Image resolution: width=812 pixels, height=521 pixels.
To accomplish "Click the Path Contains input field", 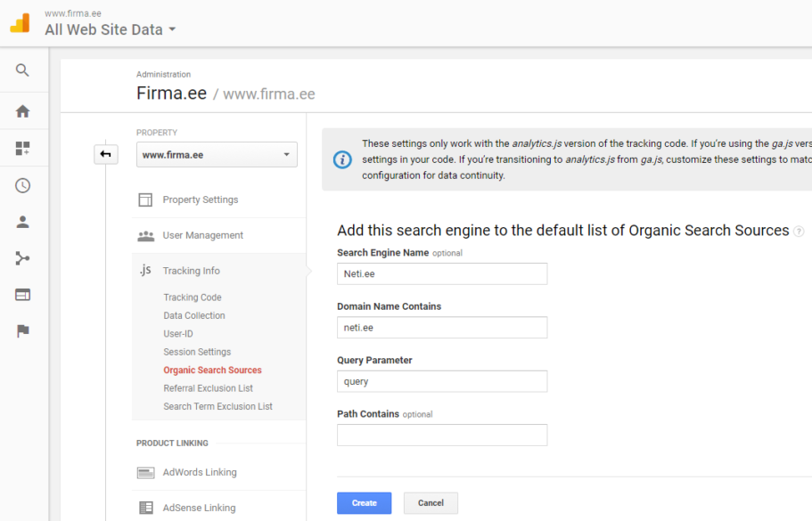I will 441,435.
